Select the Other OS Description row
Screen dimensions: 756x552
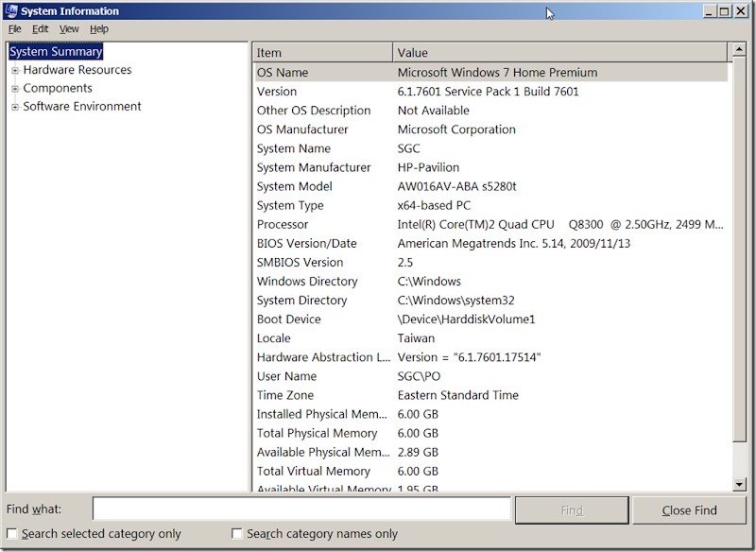pos(490,111)
